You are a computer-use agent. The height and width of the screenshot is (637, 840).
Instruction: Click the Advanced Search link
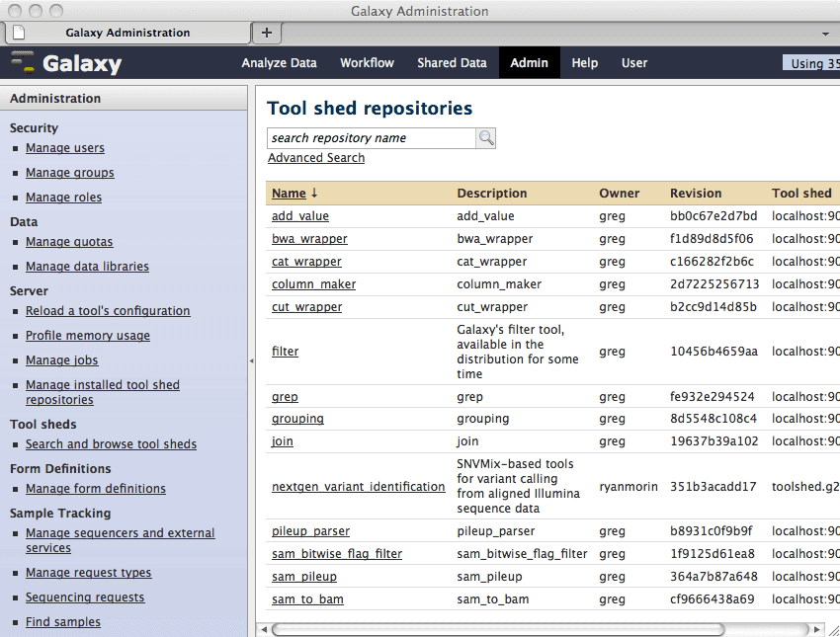click(316, 158)
